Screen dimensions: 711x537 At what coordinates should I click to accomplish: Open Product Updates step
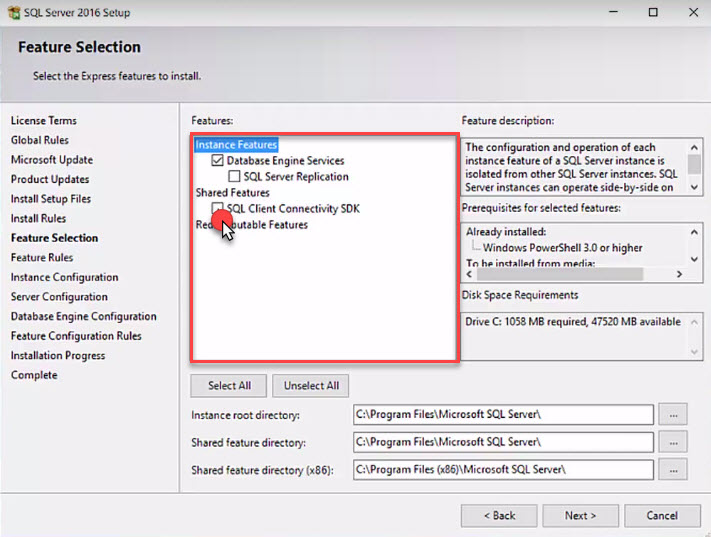pyautogui.click(x=50, y=179)
